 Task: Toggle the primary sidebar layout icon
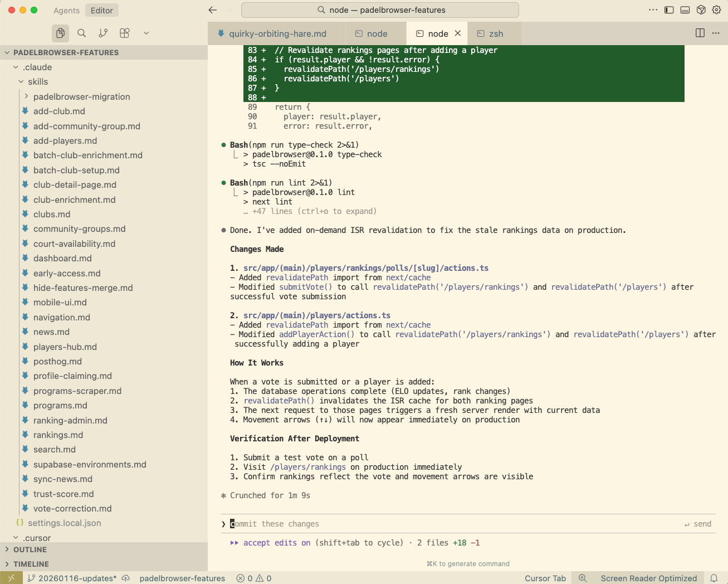[x=669, y=10]
